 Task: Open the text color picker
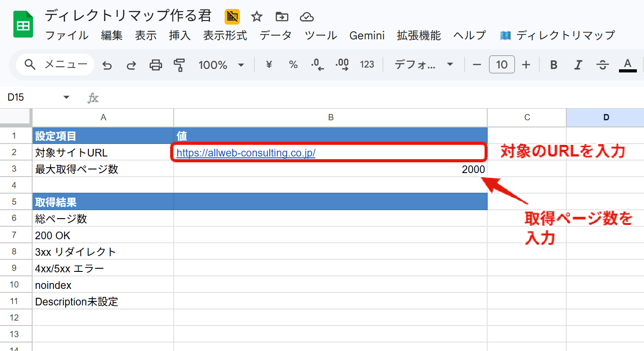coord(627,65)
